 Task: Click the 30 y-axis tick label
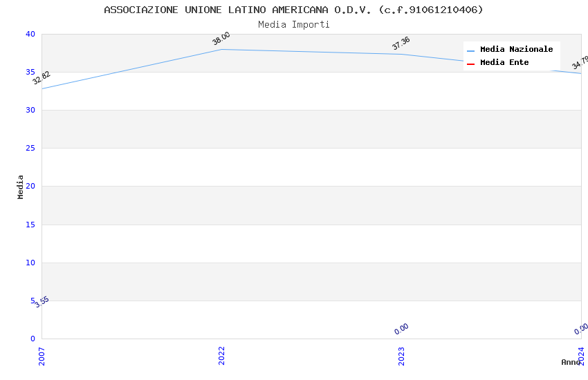pyautogui.click(x=30, y=110)
